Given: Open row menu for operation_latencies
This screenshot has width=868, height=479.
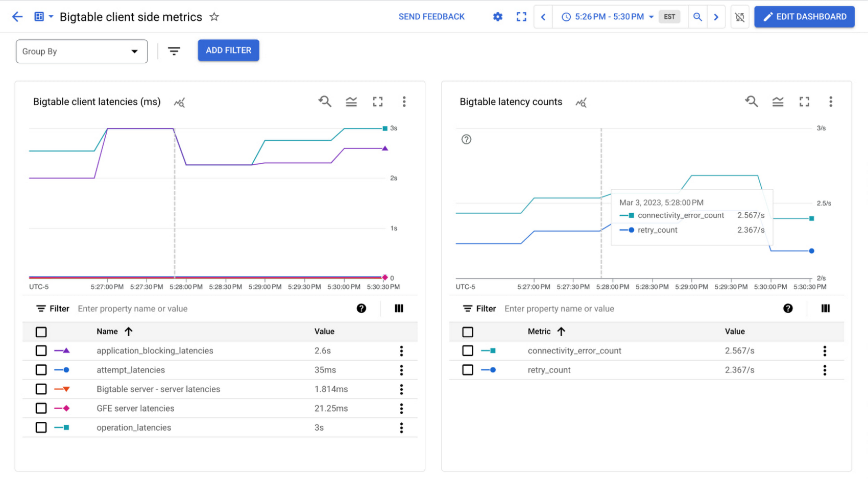Looking at the screenshot, I should pos(401,427).
